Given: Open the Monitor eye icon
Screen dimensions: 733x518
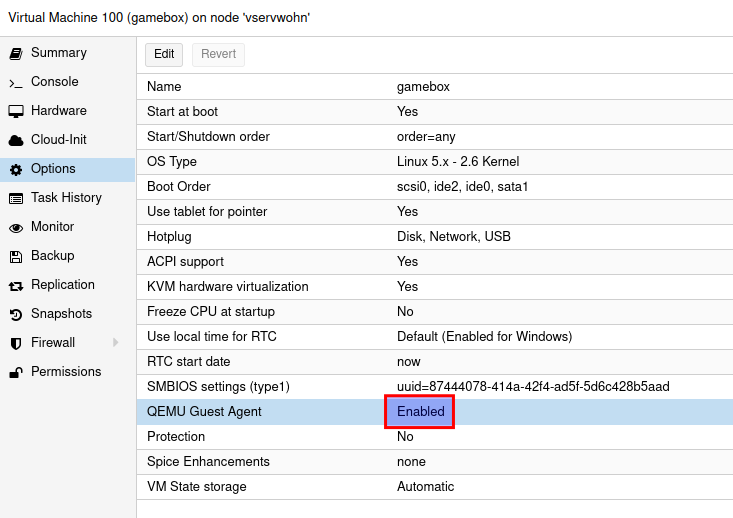Looking at the screenshot, I should (x=16, y=227).
